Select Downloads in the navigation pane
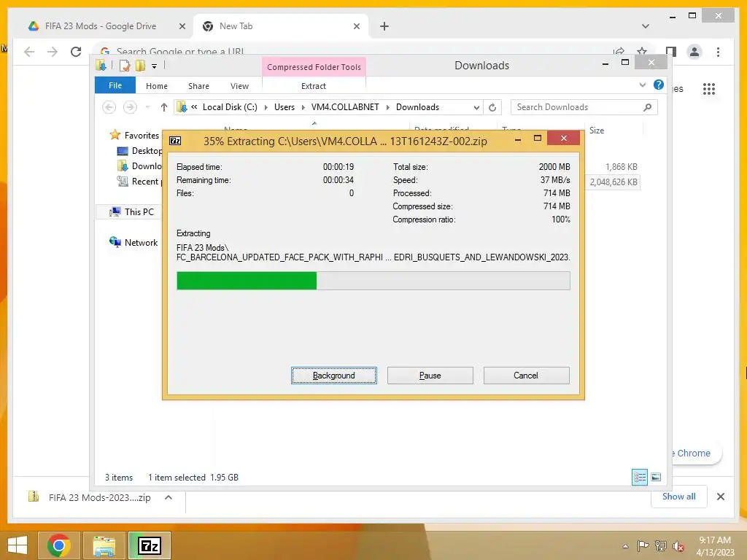 pos(139,166)
